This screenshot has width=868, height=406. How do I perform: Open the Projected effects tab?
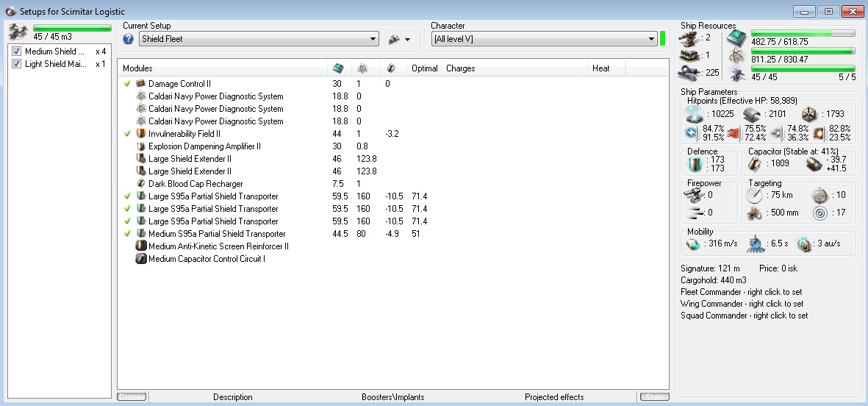554,397
